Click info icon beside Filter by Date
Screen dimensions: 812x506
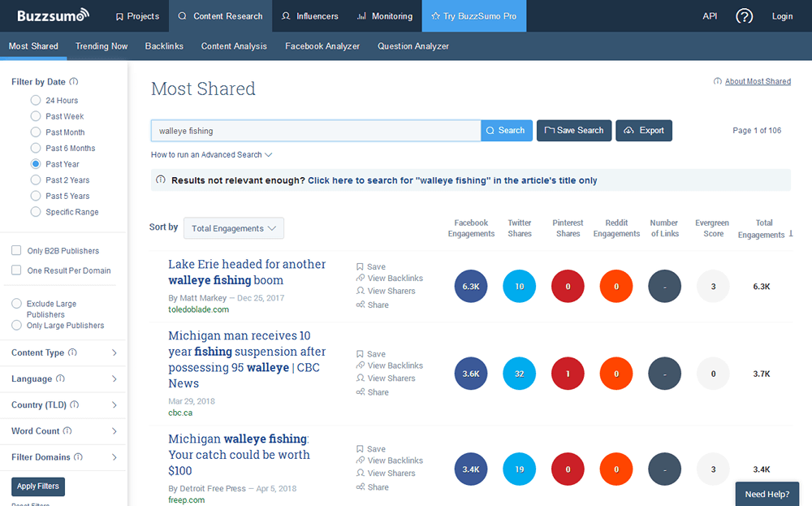click(x=74, y=81)
